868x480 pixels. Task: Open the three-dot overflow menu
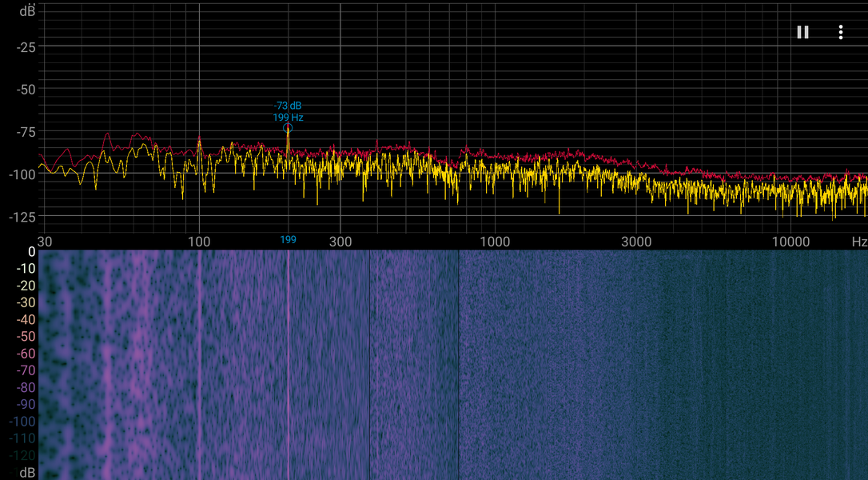tap(840, 32)
